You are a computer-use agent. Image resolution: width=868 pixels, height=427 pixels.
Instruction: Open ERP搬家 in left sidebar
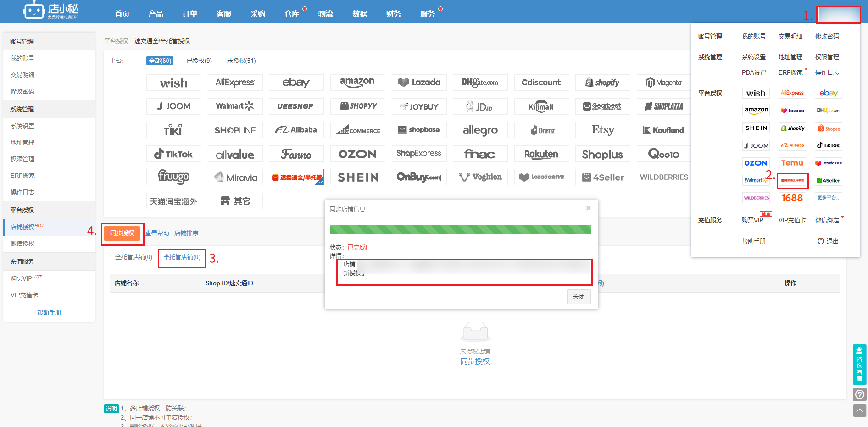23,176
